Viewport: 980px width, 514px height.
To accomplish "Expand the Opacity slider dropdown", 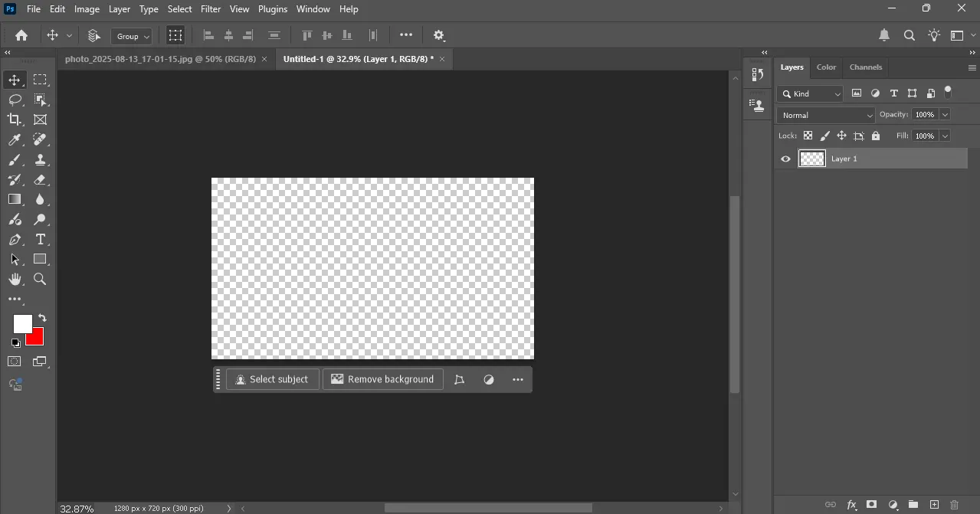I will pyautogui.click(x=945, y=114).
